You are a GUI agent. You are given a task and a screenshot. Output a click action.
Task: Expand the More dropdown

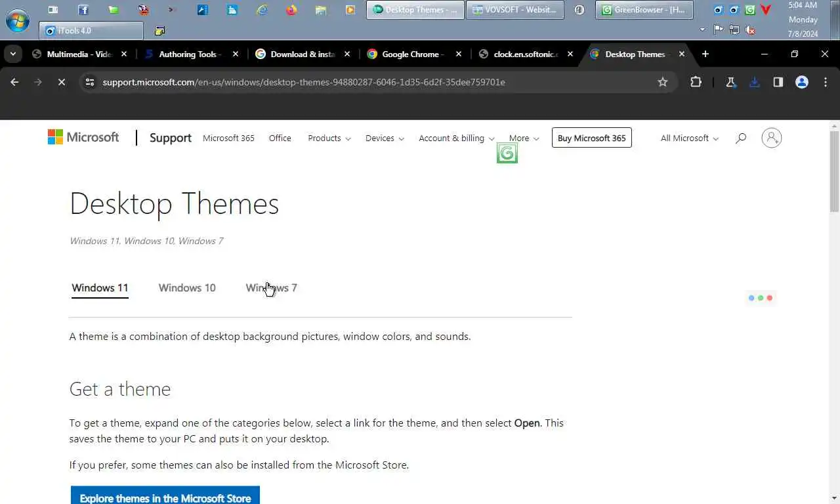tap(524, 138)
